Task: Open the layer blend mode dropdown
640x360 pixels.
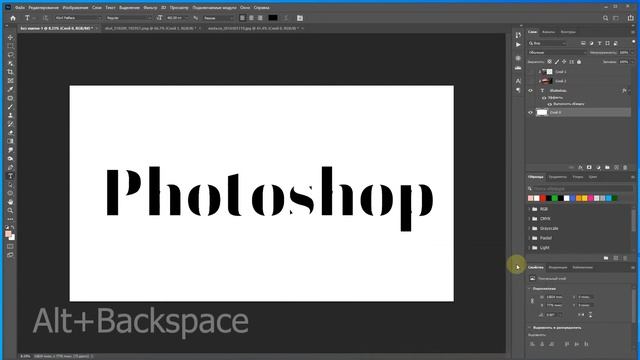Action: [x=557, y=53]
